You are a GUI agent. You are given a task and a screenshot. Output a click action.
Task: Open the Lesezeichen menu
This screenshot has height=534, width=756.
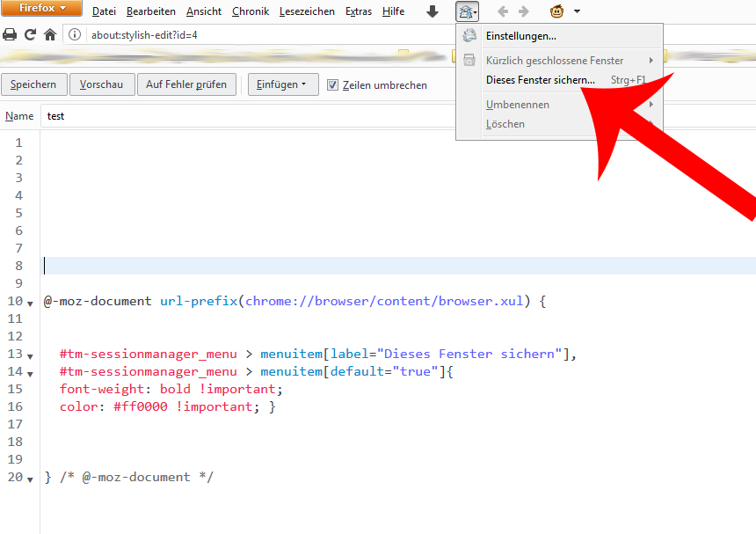coord(307,11)
